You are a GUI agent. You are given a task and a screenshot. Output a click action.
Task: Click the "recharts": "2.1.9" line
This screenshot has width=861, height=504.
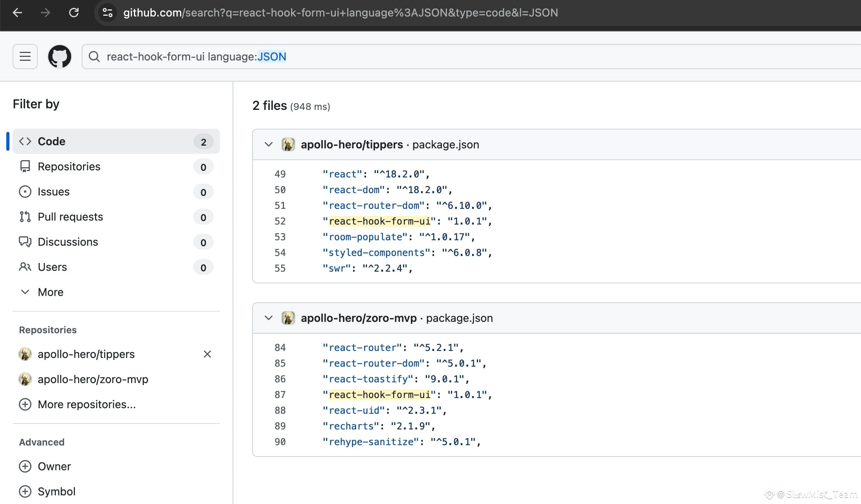379,426
